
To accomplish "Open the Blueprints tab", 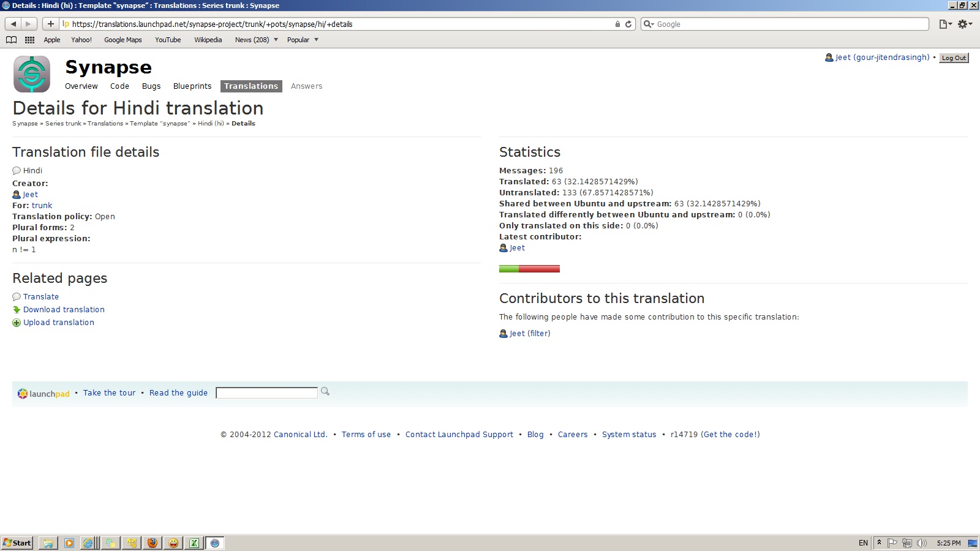I will tap(192, 86).
